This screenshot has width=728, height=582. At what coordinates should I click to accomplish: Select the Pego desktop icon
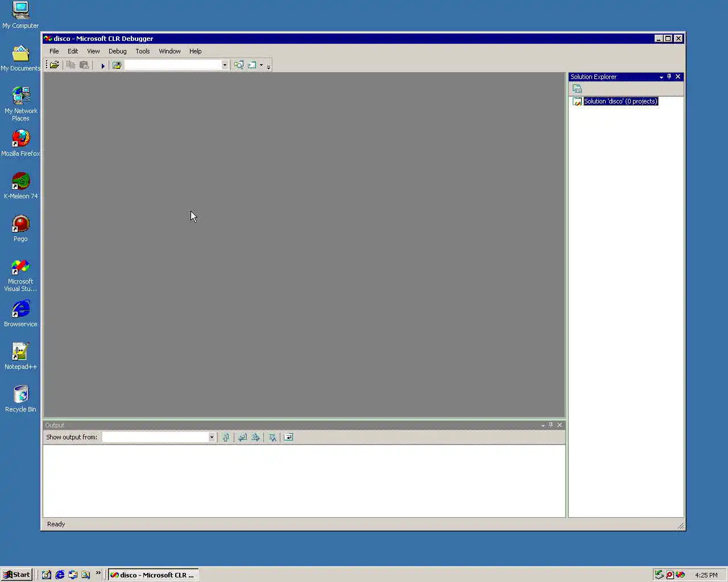click(20, 228)
